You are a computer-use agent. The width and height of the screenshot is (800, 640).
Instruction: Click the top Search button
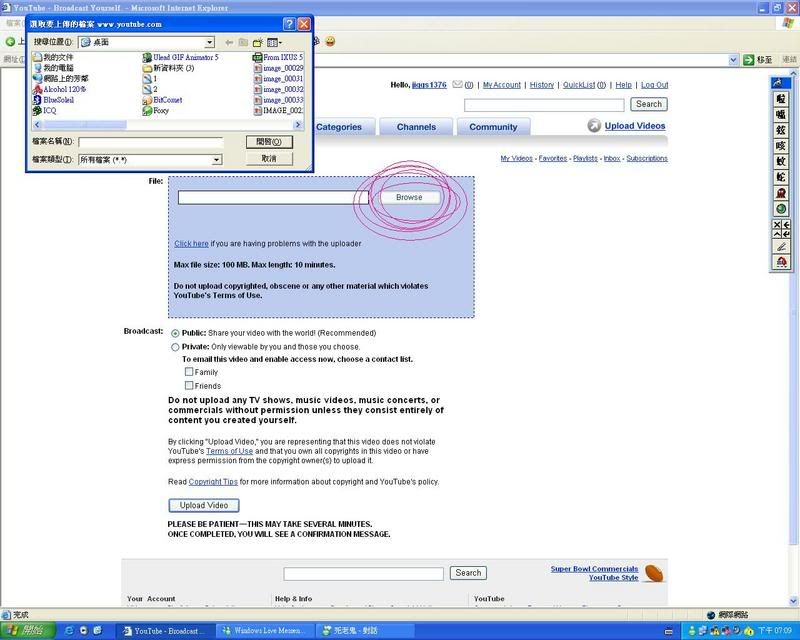point(648,104)
